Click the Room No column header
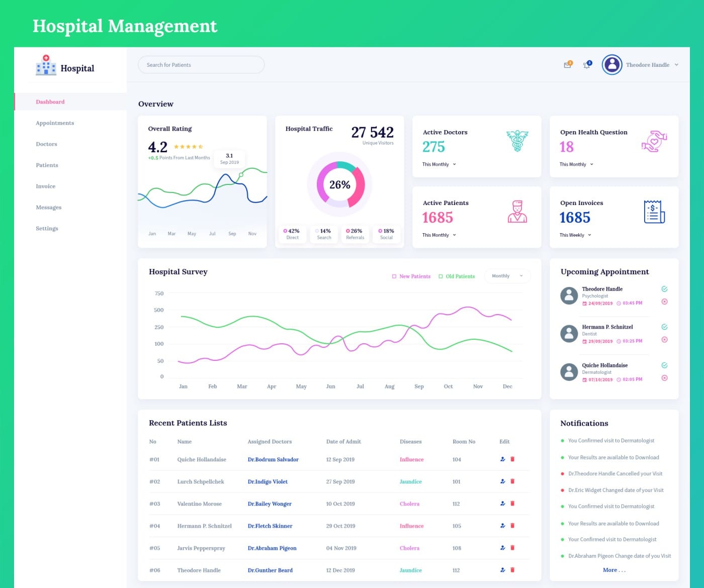This screenshot has width=704, height=588. [464, 441]
